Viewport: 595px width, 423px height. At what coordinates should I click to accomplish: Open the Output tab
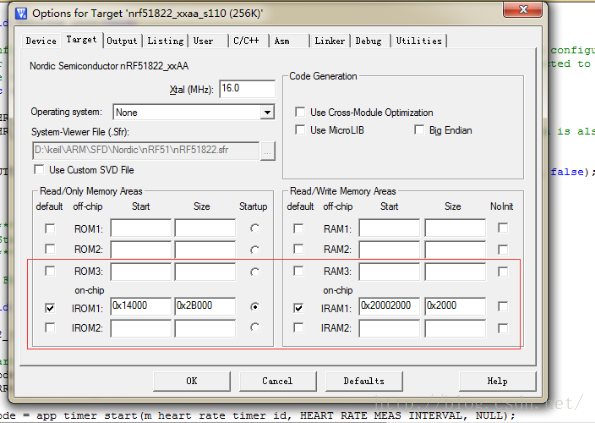[x=122, y=41]
